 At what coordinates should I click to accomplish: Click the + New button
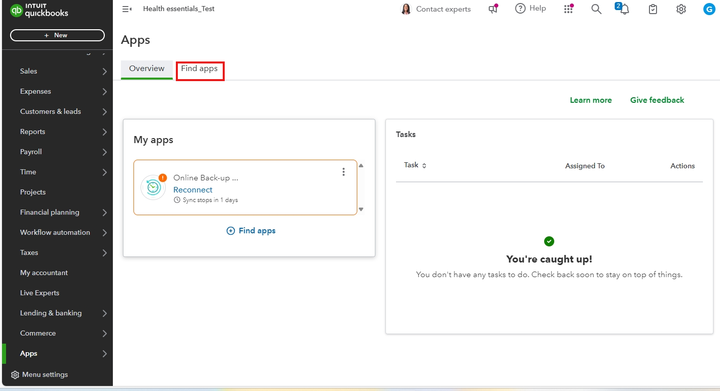[x=57, y=35]
